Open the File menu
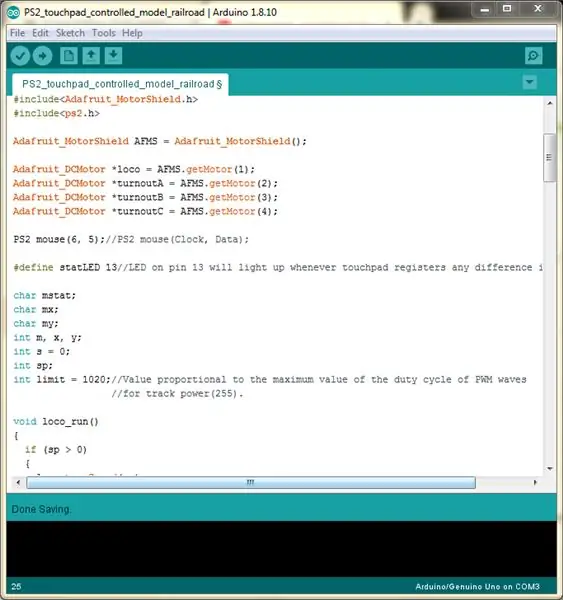Screen dimensions: 563x600 click(18, 33)
